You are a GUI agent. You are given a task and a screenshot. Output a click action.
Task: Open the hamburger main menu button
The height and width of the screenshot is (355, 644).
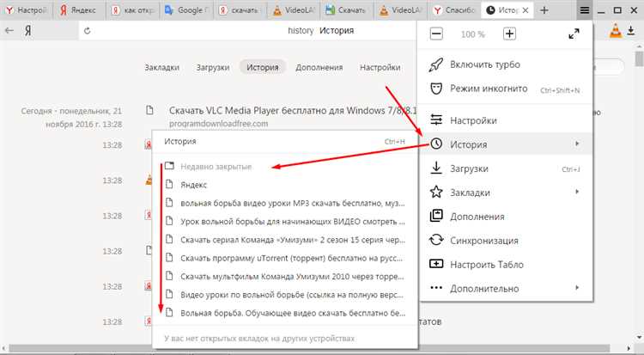pos(585,9)
